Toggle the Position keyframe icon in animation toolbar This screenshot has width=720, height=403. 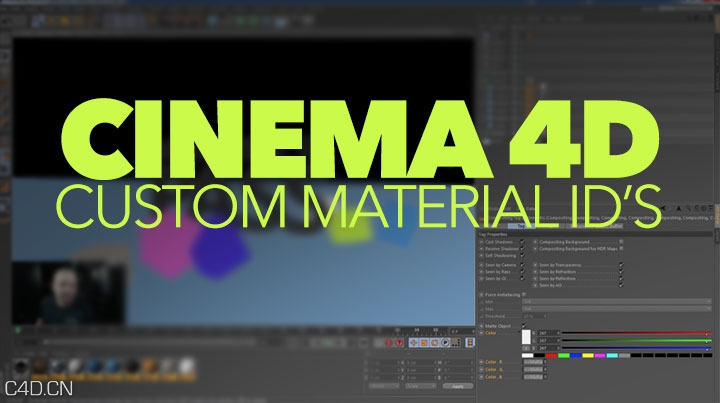(413, 342)
